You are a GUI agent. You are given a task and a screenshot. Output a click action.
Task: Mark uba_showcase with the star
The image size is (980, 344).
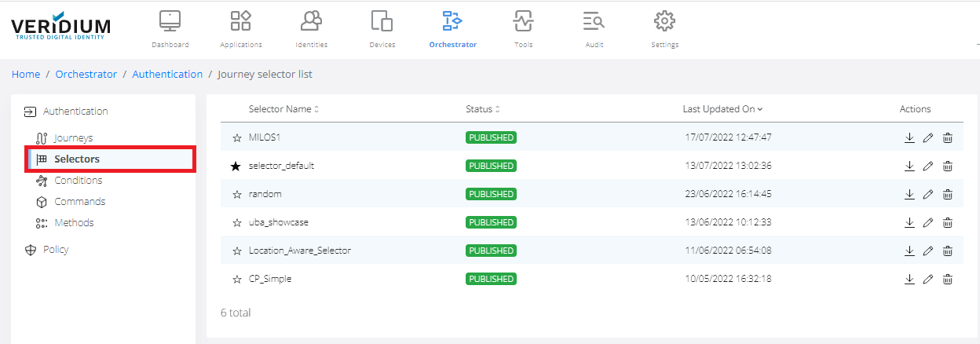236,223
